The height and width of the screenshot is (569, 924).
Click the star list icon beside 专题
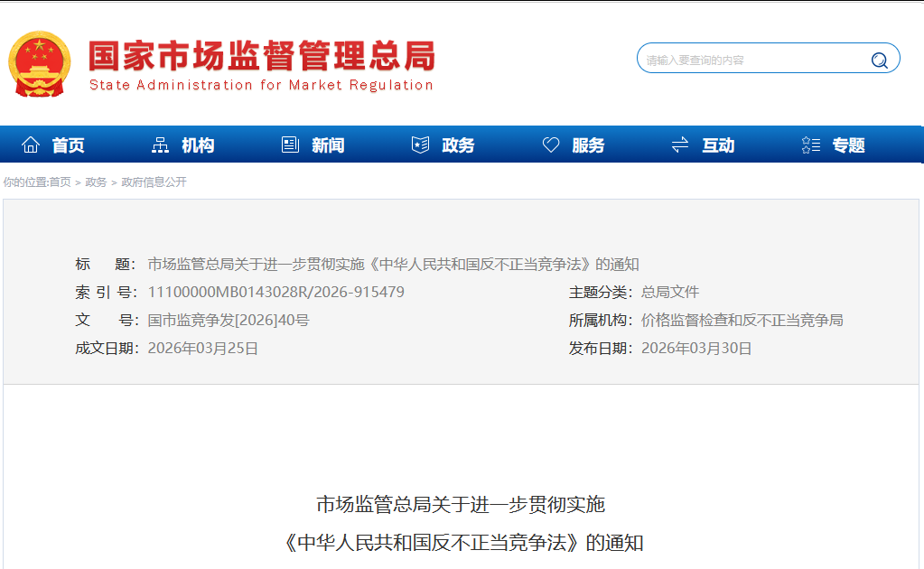810,145
